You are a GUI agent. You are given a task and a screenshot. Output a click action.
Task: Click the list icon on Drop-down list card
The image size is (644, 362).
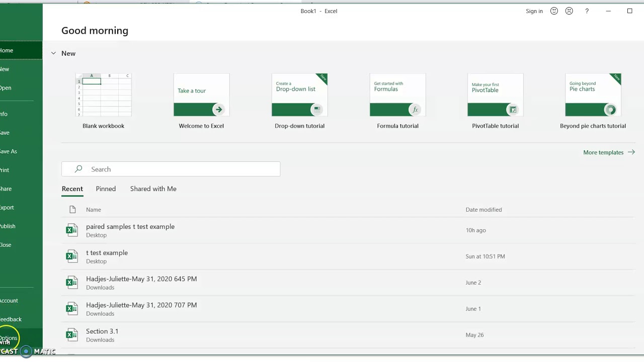pyautogui.click(x=317, y=110)
